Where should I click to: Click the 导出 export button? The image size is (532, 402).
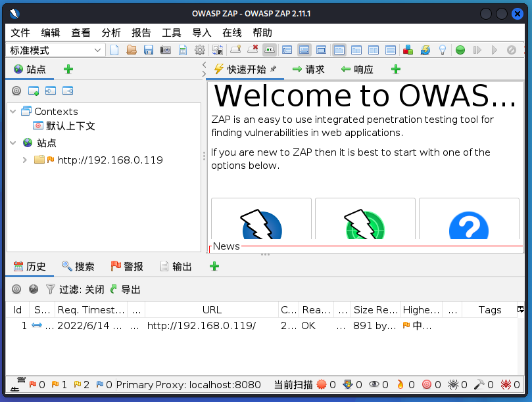point(125,289)
